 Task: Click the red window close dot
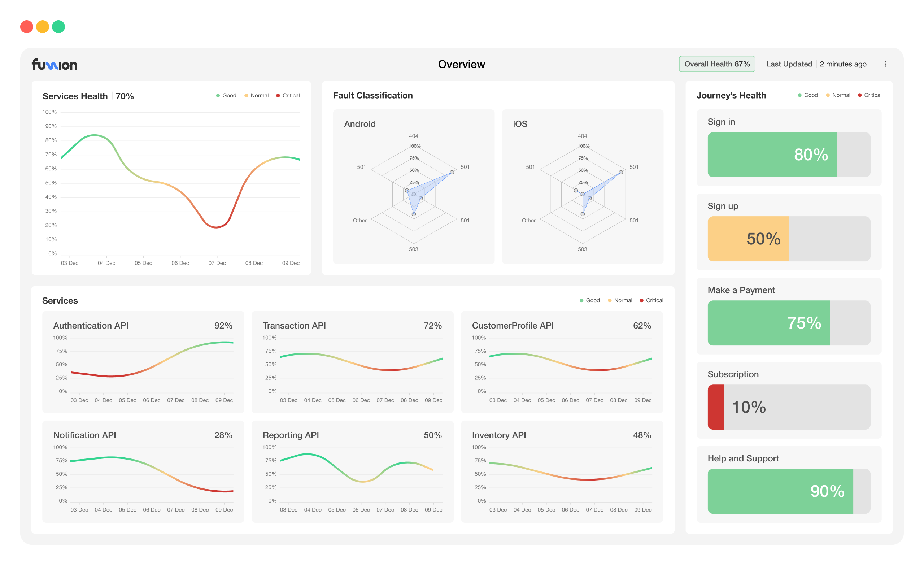click(x=27, y=27)
